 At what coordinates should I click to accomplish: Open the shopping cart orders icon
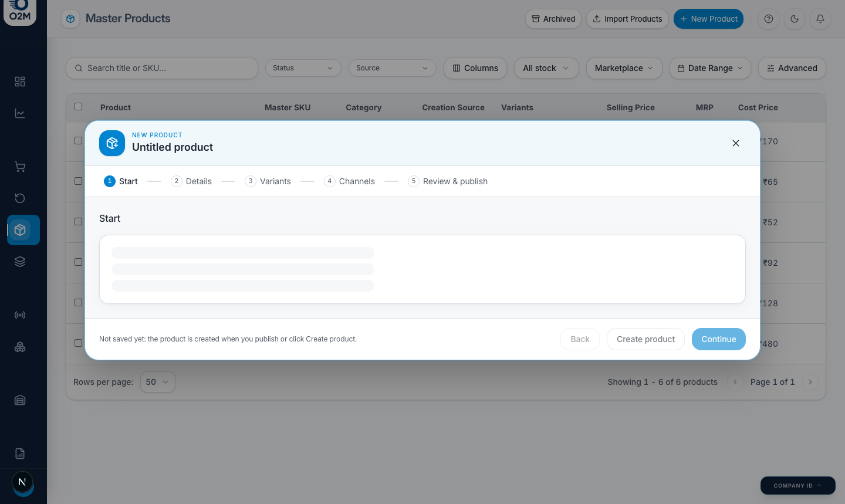click(x=20, y=167)
